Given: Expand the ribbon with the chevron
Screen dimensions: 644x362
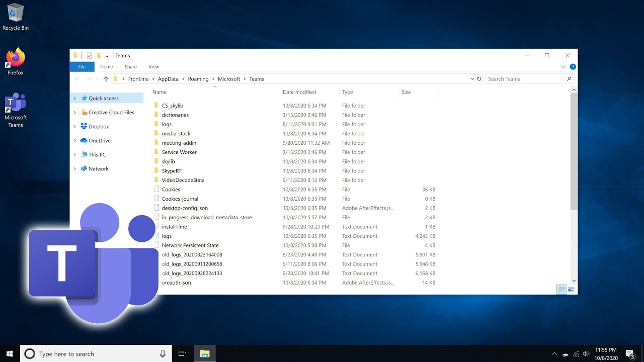Looking at the screenshot, I should tap(563, 67).
